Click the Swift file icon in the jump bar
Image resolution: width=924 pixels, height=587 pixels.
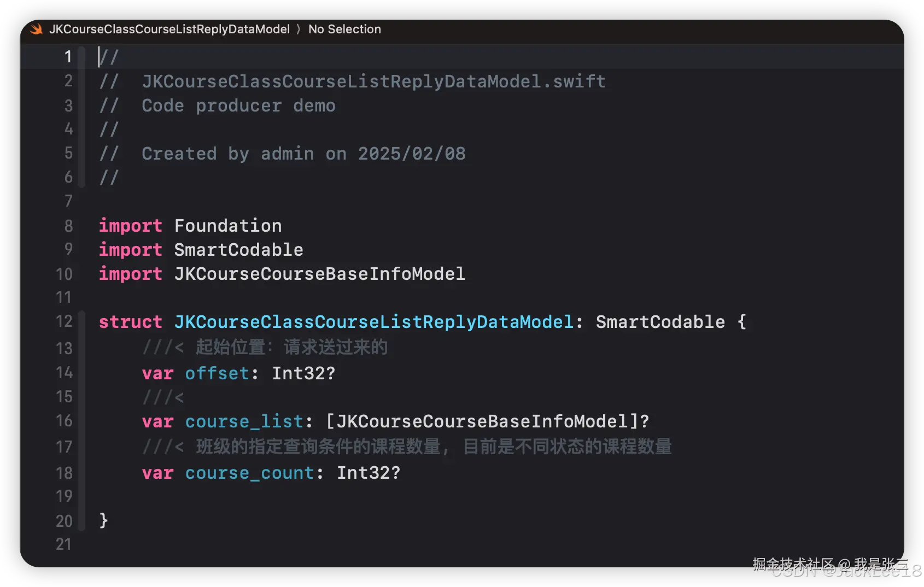click(37, 29)
